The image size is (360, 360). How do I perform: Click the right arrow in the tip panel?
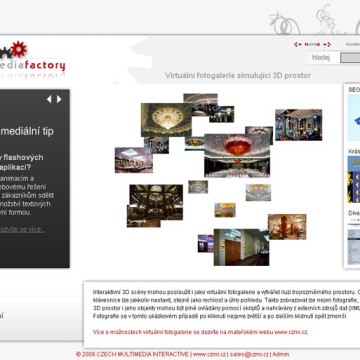point(59,99)
